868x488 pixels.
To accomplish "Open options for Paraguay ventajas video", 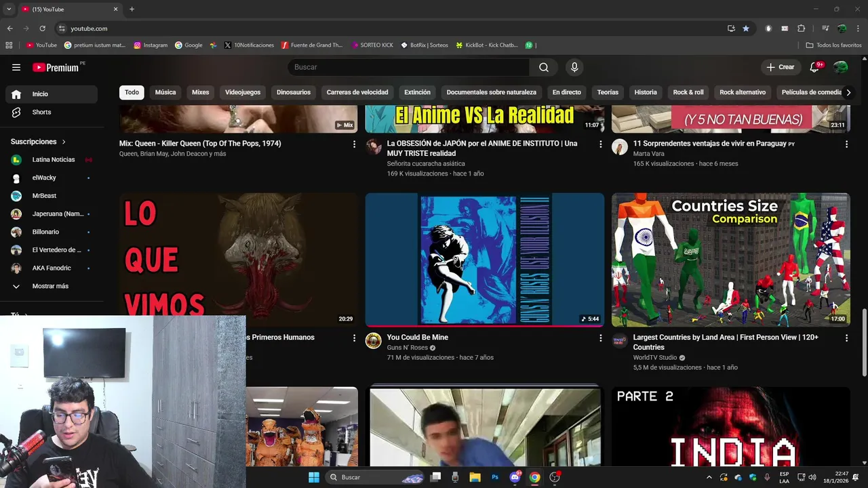I will click(x=846, y=144).
